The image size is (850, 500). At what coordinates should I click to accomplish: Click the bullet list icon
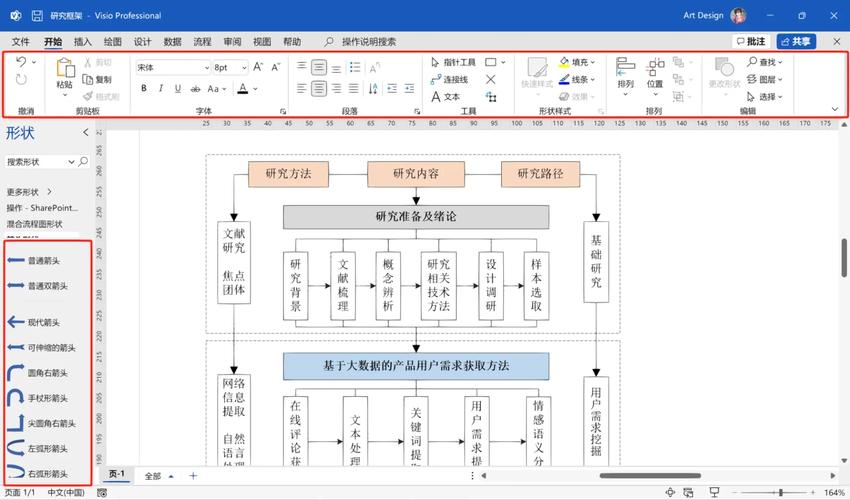point(355,67)
